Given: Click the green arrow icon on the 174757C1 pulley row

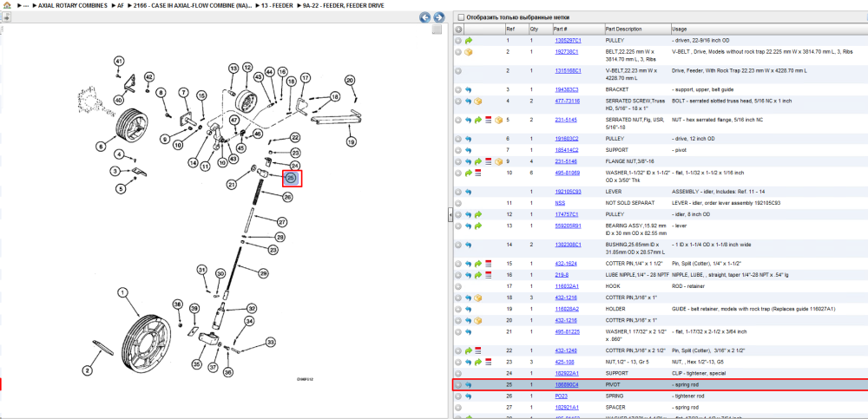Looking at the screenshot, I should (x=478, y=214).
